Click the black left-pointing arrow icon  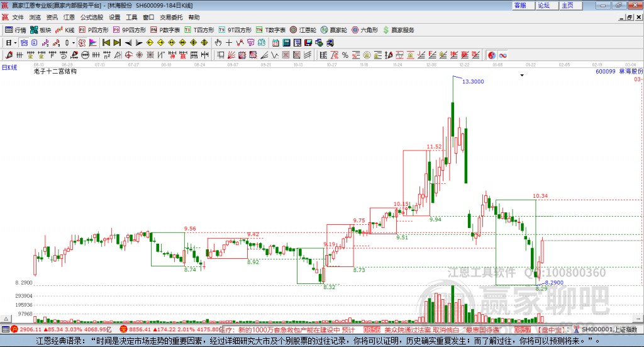tap(128, 43)
